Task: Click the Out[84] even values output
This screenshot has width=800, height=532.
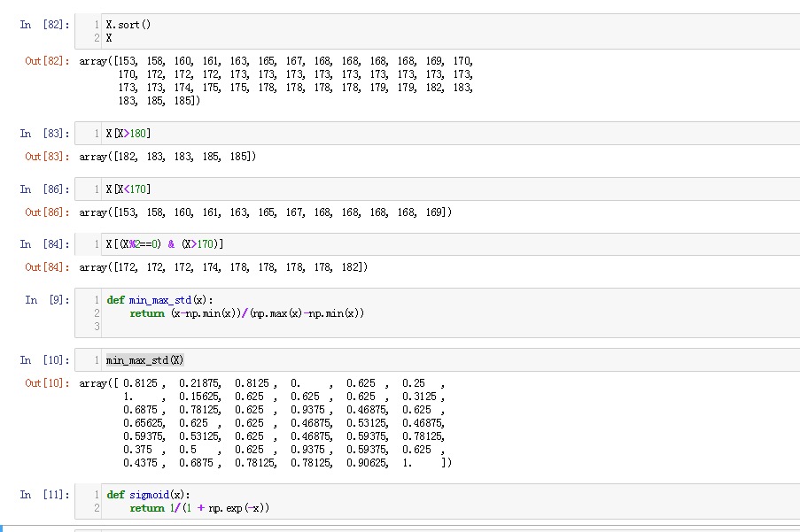Action: click(x=223, y=267)
